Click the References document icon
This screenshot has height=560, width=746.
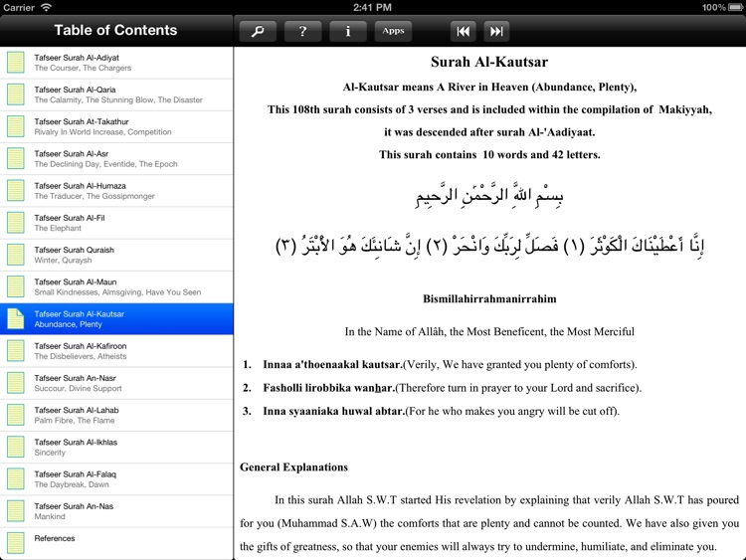click(x=16, y=543)
